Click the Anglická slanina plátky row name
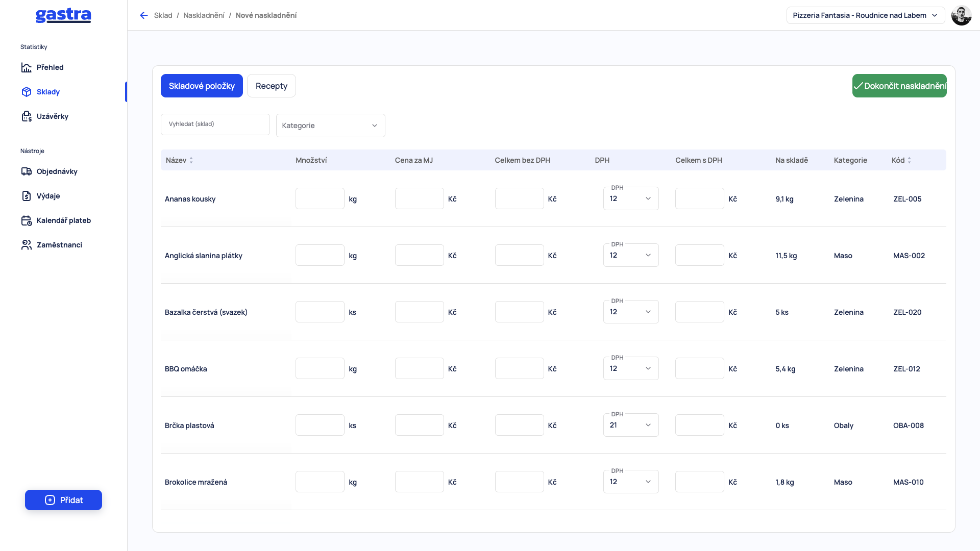 tap(204, 256)
